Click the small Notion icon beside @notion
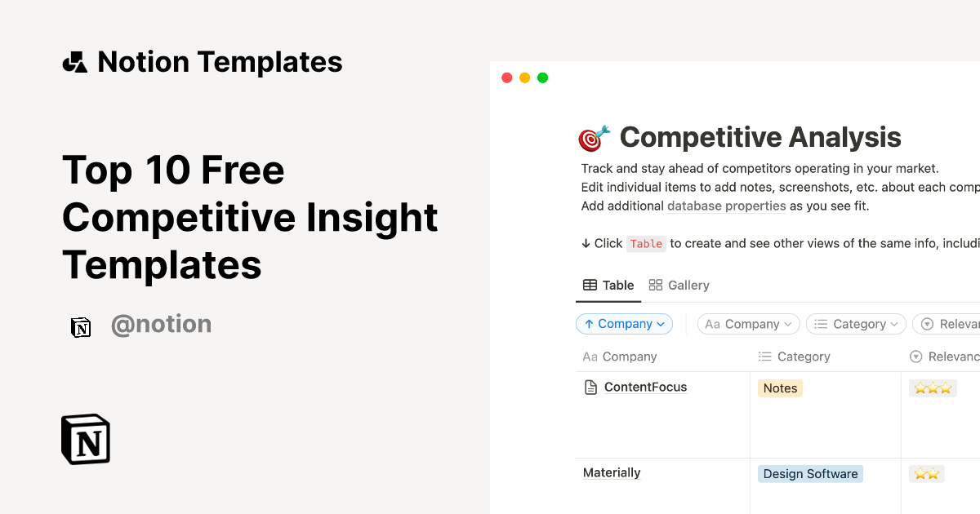 (81, 327)
